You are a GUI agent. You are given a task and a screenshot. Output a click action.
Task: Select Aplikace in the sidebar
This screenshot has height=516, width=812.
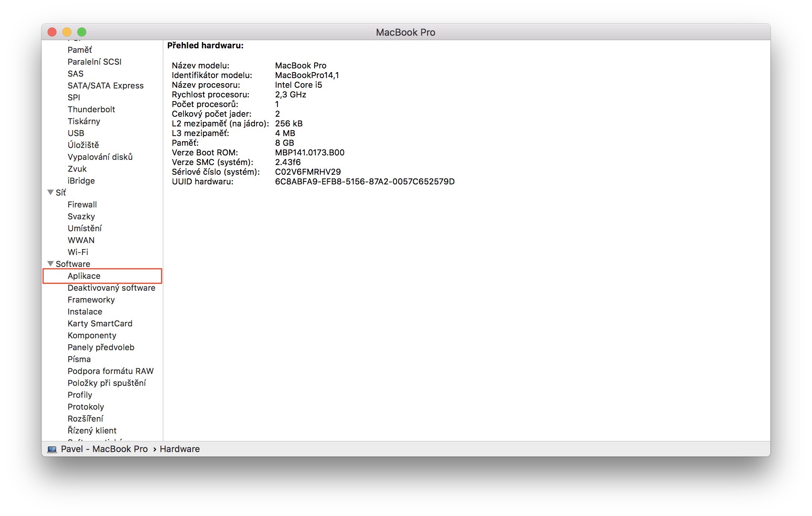(84, 276)
